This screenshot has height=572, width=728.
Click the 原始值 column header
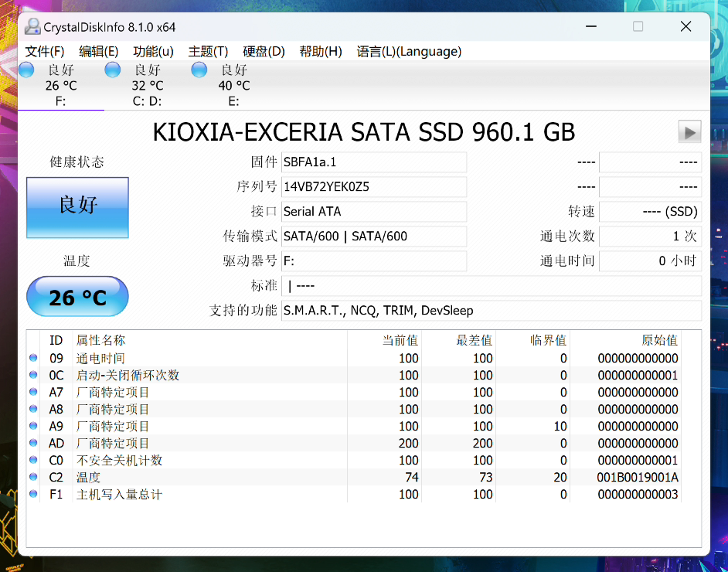coord(626,340)
